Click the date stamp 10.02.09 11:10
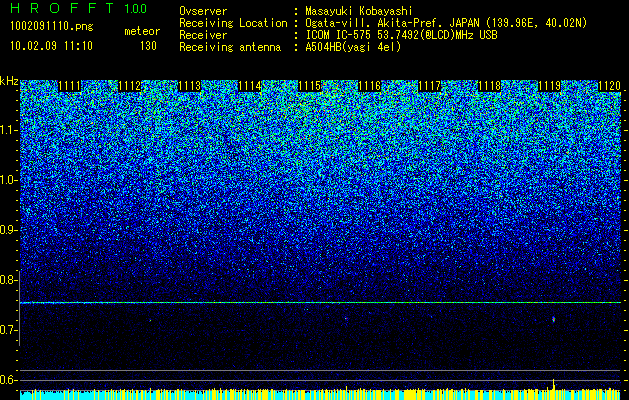The height and width of the screenshot is (400, 629). pyautogui.click(x=51, y=46)
